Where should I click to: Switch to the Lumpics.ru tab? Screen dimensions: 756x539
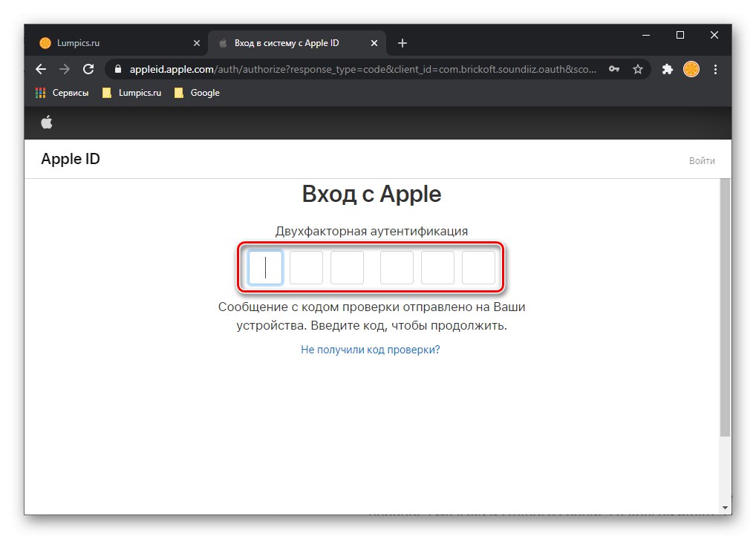[x=117, y=43]
